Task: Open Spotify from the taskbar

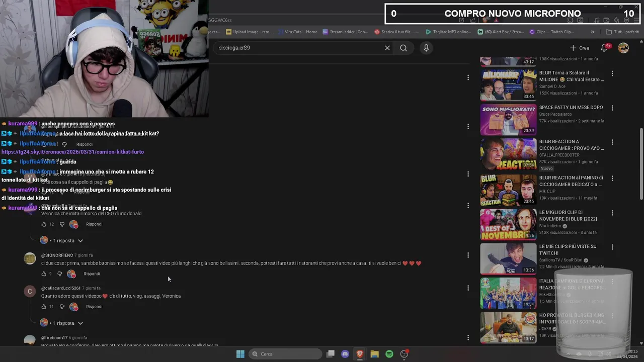Action: pos(389,354)
